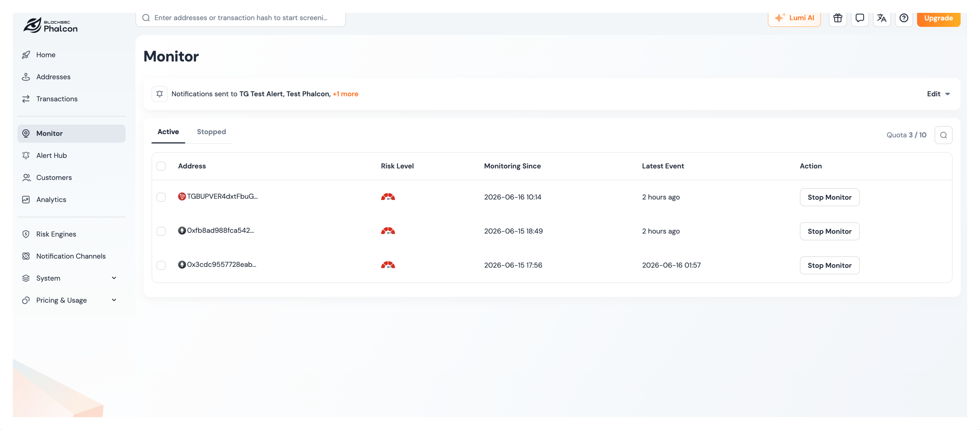Check the box for the 0xfb8ad988fca542 row
Viewport: 980px width, 430px height.
click(x=161, y=231)
